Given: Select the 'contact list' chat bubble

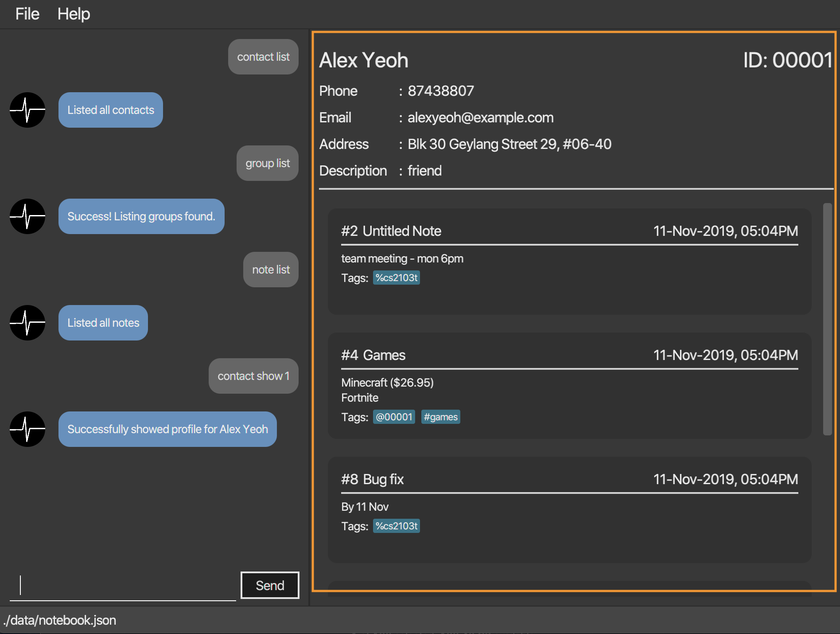Looking at the screenshot, I should pos(263,57).
